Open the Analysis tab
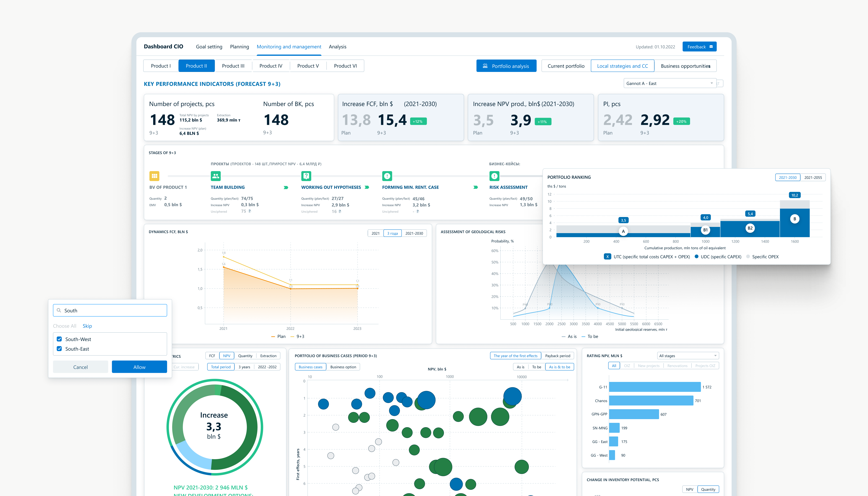This screenshot has height=496, width=868. tap(338, 47)
